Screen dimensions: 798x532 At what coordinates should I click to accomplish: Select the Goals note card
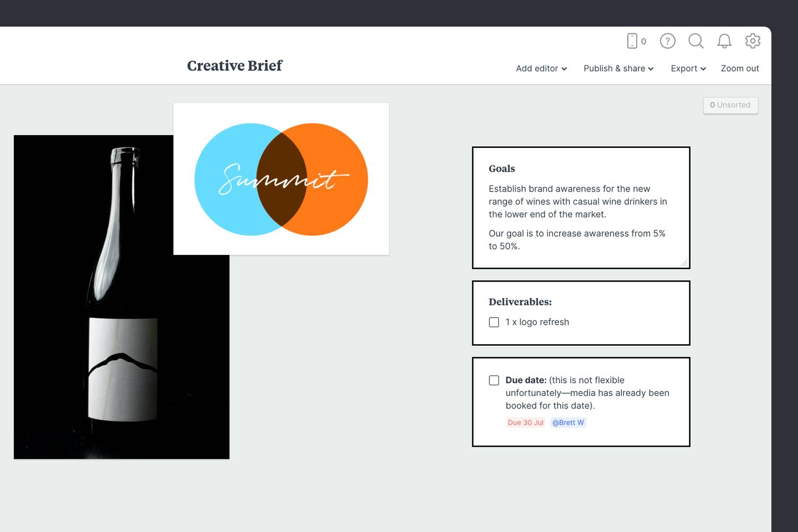point(580,207)
